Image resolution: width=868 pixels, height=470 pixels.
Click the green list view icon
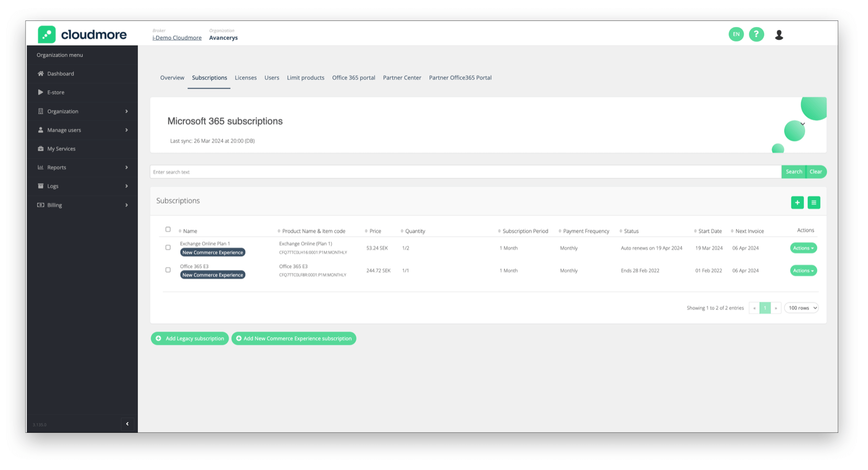(x=813, y=202)
